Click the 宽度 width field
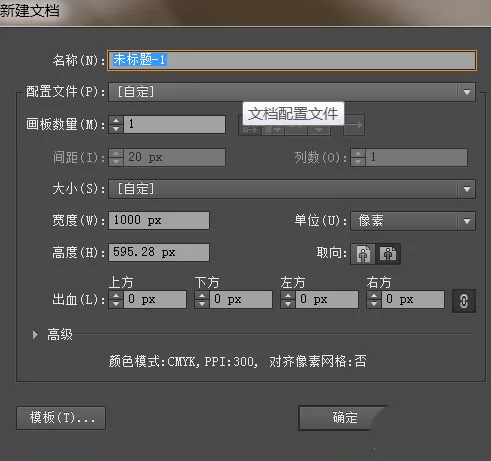Image resolution: width=491 pixels, height=461 pixels. pos(159,220)
